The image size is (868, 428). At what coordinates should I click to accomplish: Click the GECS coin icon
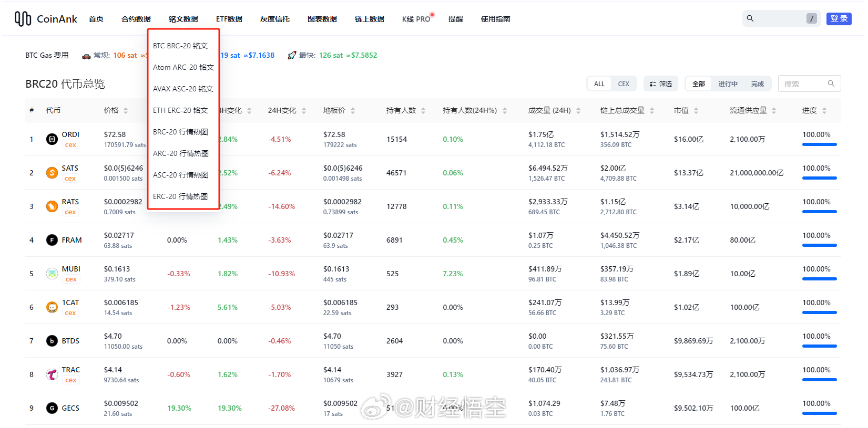click(x=52, y=408)
